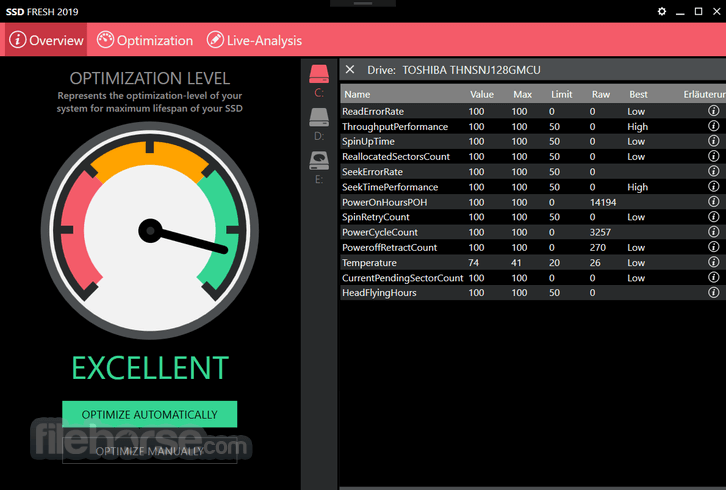
Task: Select the PowerCycleCount attribute name
Action: click(x=380, y=232)
